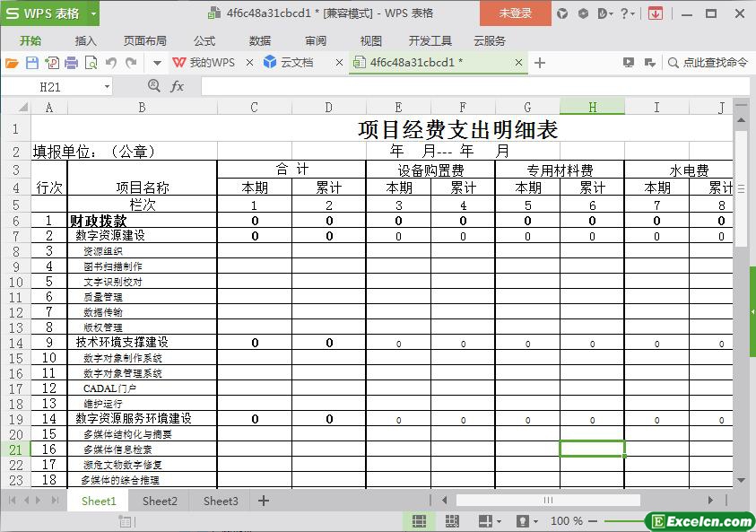Click horizontal scrollbar right arrow

(x=710, y=501)
